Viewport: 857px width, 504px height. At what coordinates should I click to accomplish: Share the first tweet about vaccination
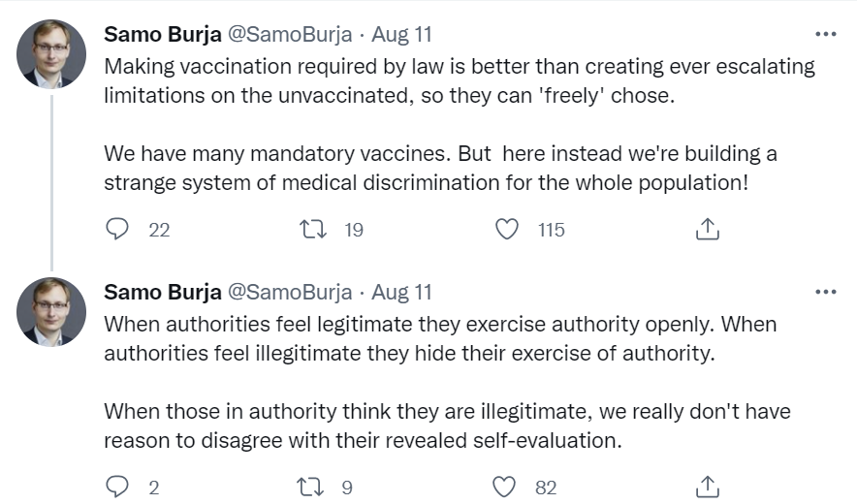coord(708,229)
